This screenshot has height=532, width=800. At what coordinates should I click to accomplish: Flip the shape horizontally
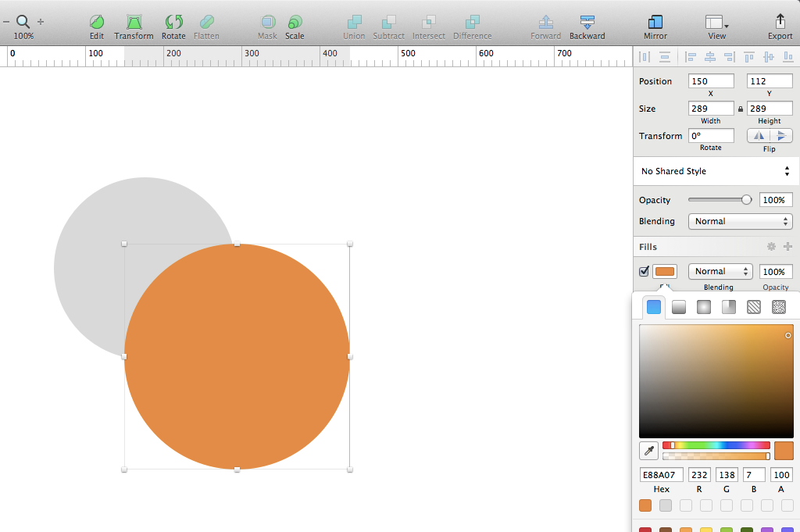click(x=759, y=136)
